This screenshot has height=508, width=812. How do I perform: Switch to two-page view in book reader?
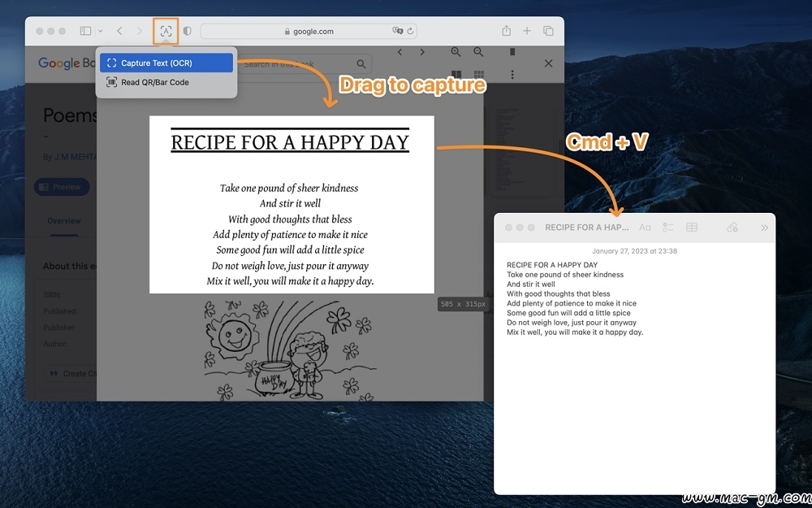click(x=456, y=75)
